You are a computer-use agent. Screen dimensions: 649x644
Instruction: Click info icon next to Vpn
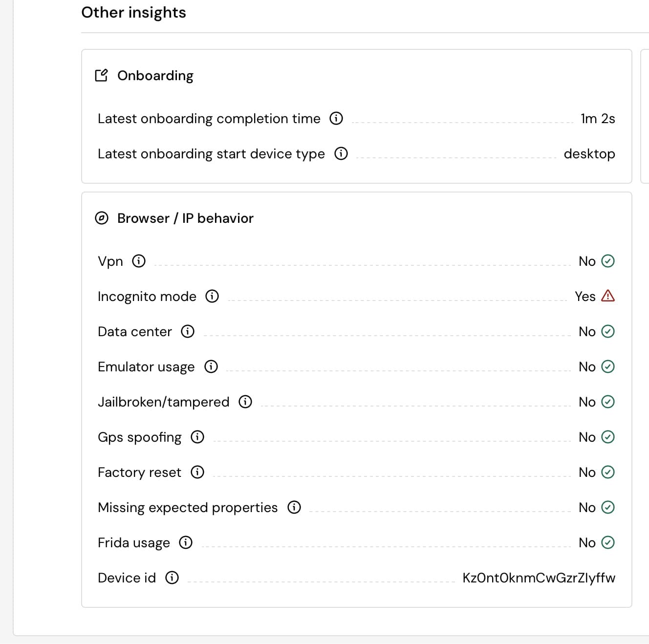click(x=139, y=261)
